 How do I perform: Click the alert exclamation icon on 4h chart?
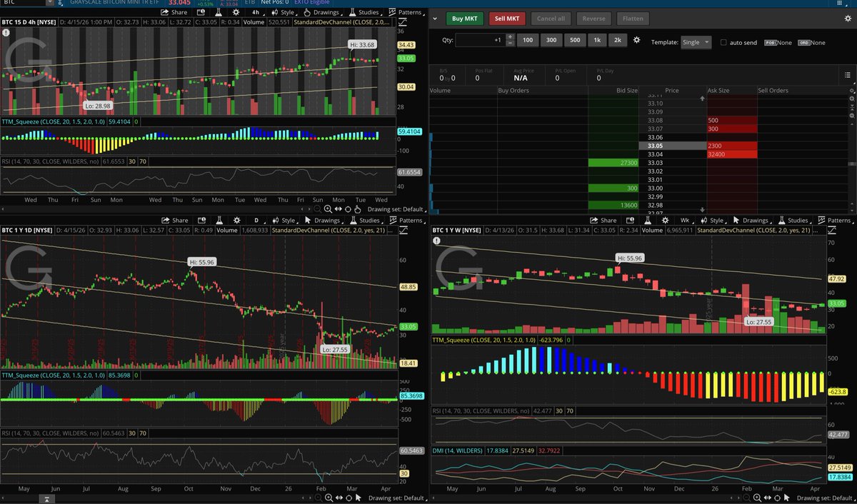[x=6, y=32]
